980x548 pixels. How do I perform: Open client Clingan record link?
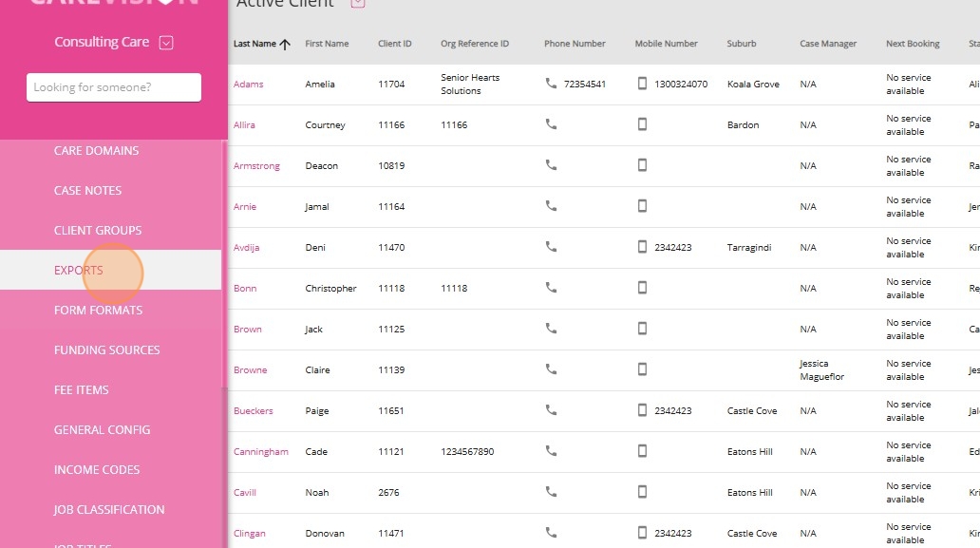pyautogui.click(x=250, y=534)
